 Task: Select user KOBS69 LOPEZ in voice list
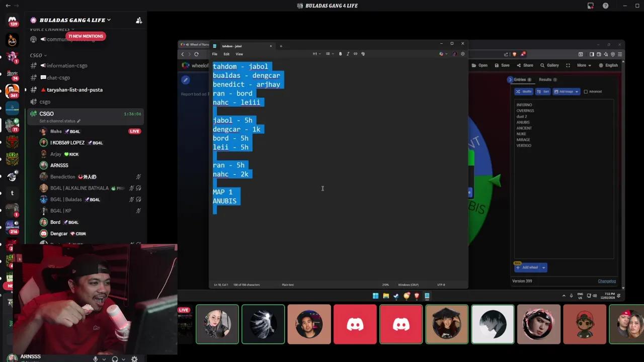[x=67, y=143]
